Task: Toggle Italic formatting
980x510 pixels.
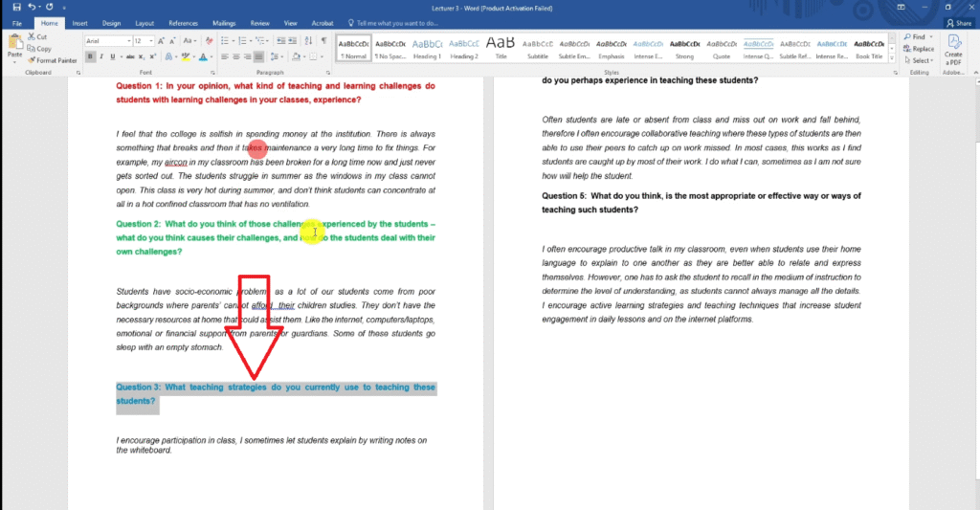Action: click(x=102, y=57)
